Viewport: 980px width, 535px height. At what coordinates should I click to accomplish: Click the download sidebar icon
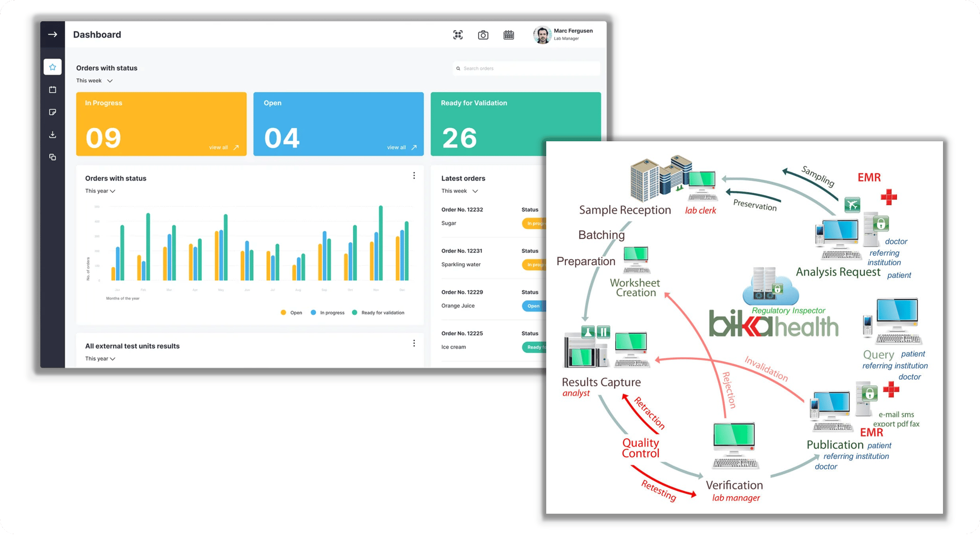(x=53, y=135)
